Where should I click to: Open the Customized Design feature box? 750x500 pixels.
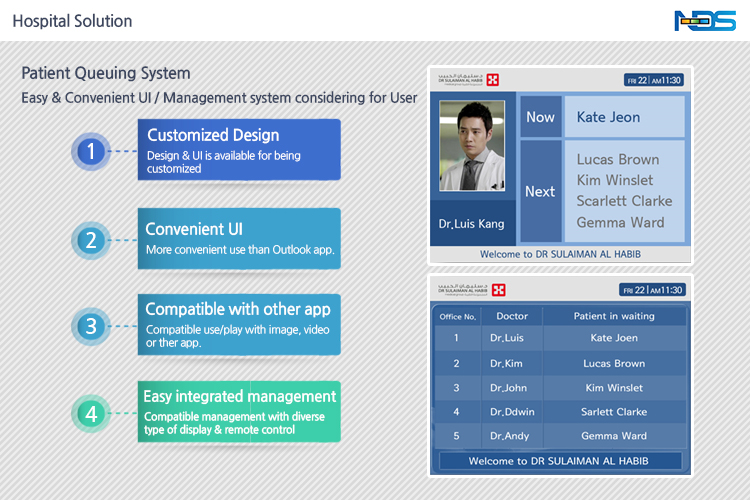pos(239,149)
